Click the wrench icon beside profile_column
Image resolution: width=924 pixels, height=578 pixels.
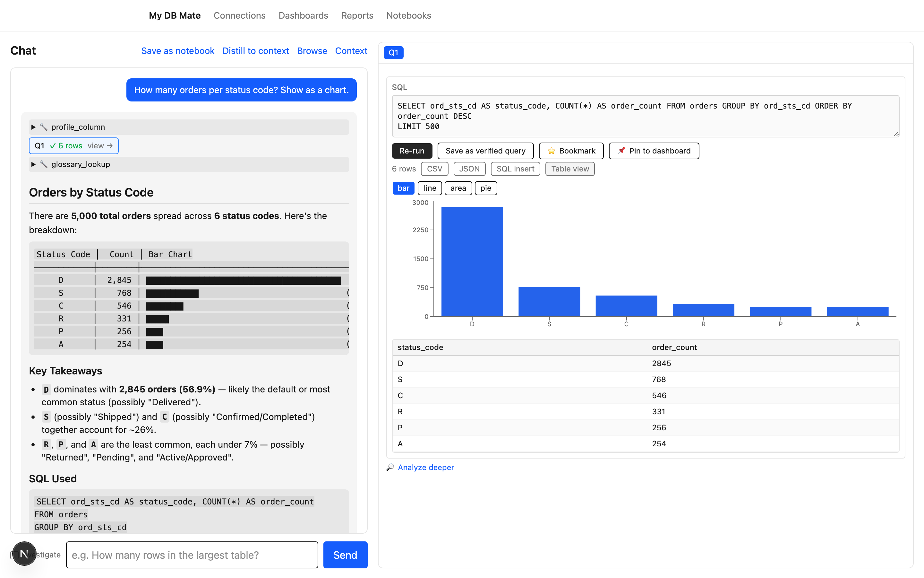(44, 127)
